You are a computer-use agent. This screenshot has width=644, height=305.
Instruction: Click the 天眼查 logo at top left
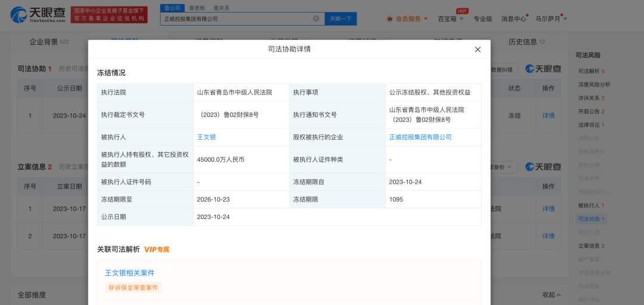[x=38, y=15]
